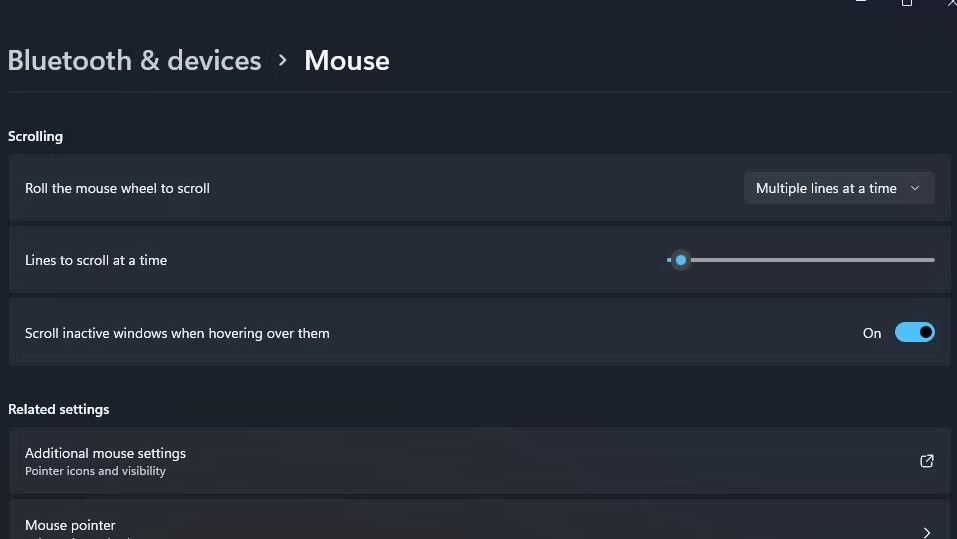Viewport: 957px width, 539px height.
Task: Click the "Scroll inactive windows when hovering" label
Action: pyautogui.click(x=177, y=333)
